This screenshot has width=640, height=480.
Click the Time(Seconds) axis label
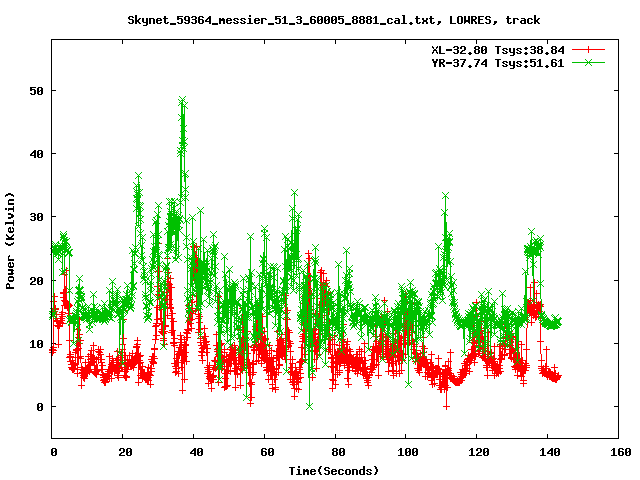click(334, 471)
